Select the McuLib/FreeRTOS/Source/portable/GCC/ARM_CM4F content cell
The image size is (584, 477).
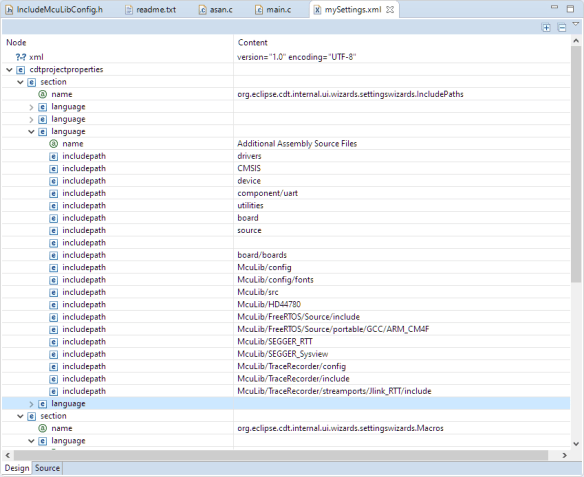(402, 329)
